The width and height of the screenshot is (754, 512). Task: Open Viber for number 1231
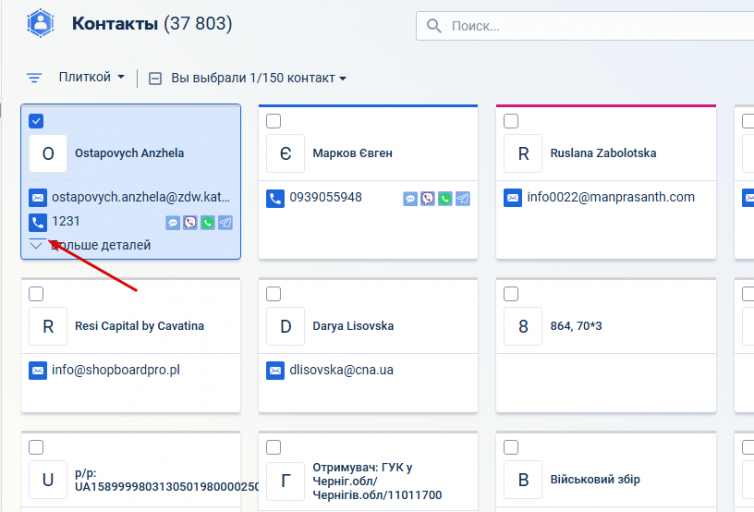[x=190, y=223]
